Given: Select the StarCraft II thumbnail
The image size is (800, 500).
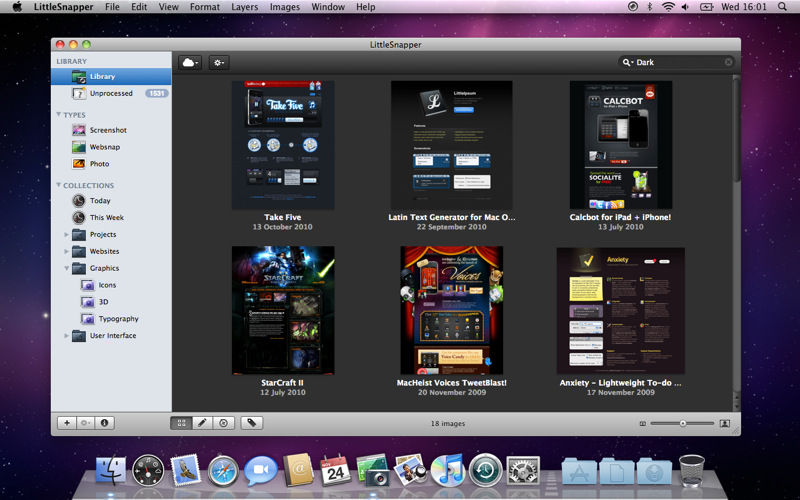Looking at the screenshot, I should coord(283,310).
